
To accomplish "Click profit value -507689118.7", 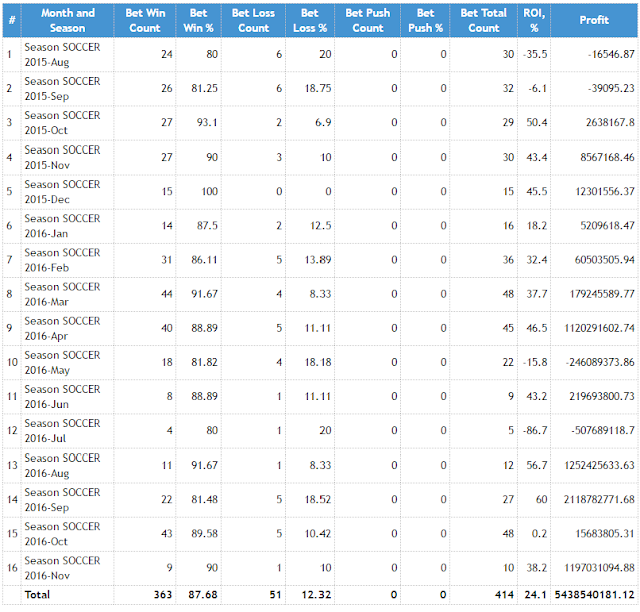I will tap(603, 431).
